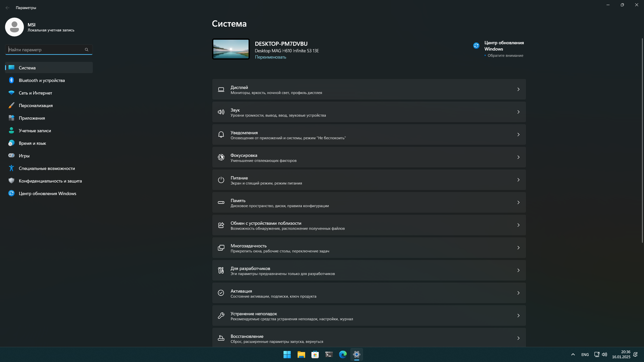Image resolution: width=644 pixels, height=362 pixels.
Task: Click the shield icon for Конфиденциальность
Action: click(11, 181)
